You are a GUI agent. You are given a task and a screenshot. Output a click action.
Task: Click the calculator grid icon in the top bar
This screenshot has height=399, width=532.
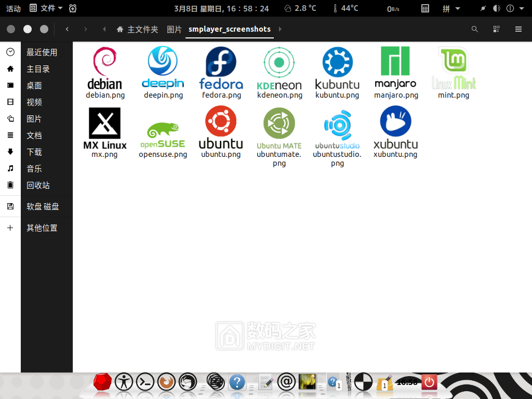pos(425,8)
